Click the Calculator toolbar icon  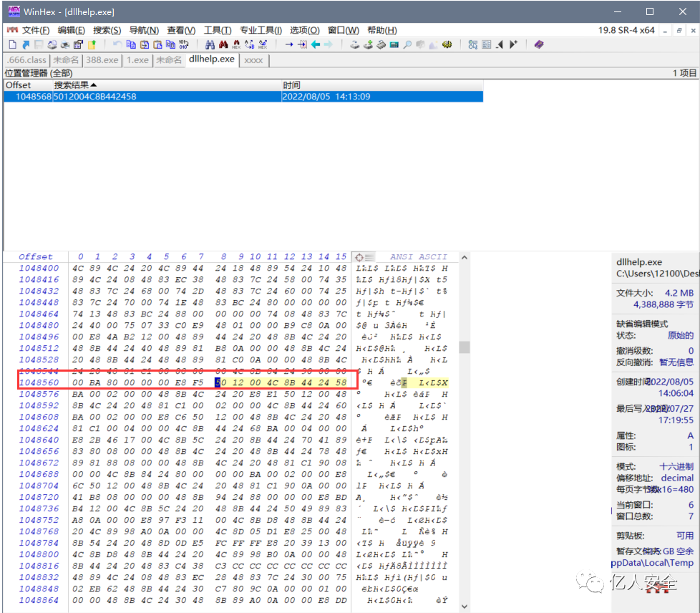[x=394, y=44]
